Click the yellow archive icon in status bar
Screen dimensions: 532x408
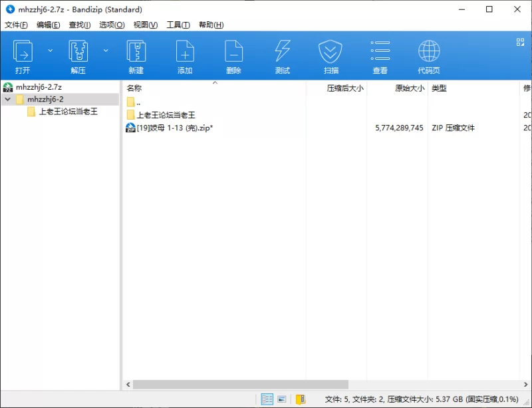[x=301, y=399]
